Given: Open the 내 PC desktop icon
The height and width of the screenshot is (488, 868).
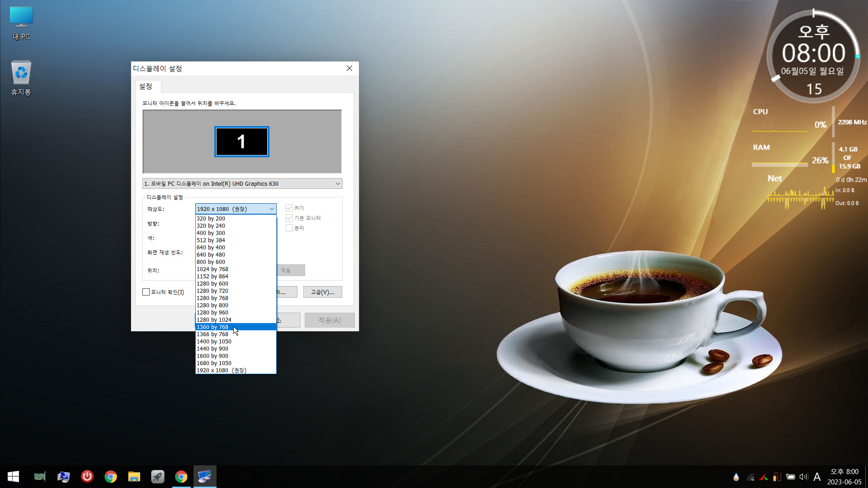Looking at the screenshot, I should pos(21,23).
